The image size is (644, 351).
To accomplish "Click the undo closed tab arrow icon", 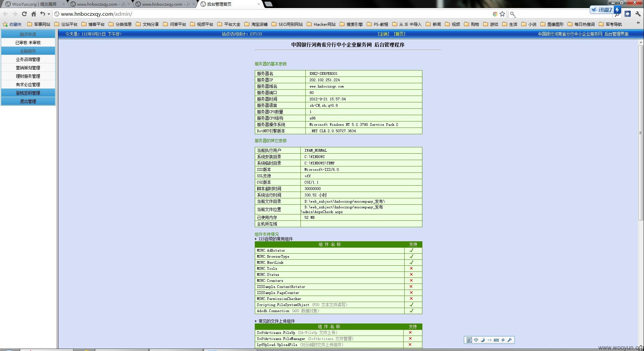I will coord(43,14).
